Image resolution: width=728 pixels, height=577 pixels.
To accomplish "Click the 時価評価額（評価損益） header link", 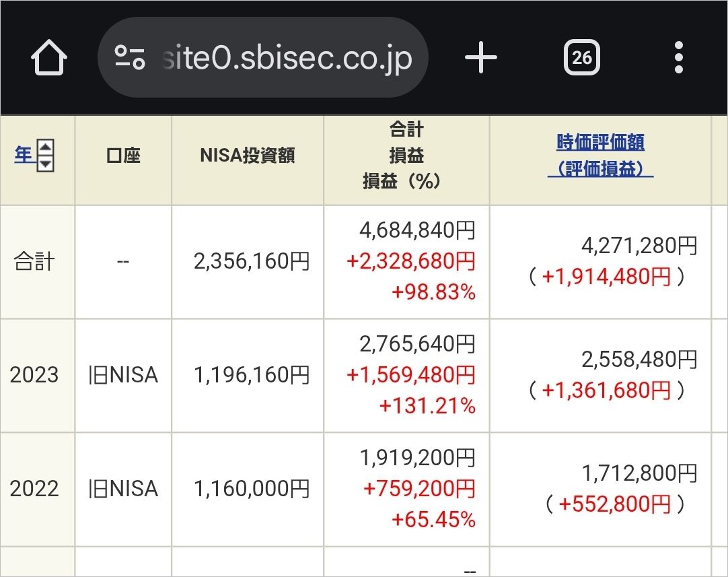I will tap(600, 155).
